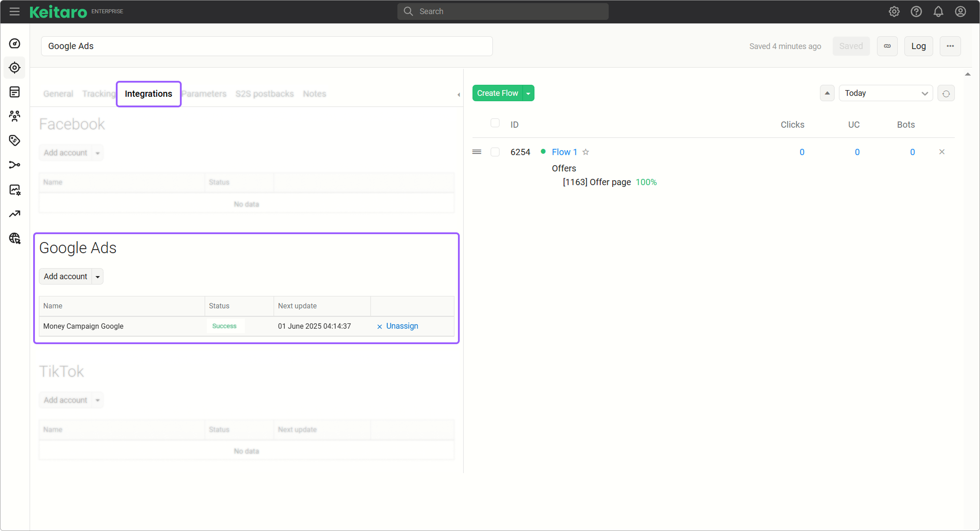980x531 pixels.
Task: Toggle checkbox for flow 6254
Action: coord(495,152)
